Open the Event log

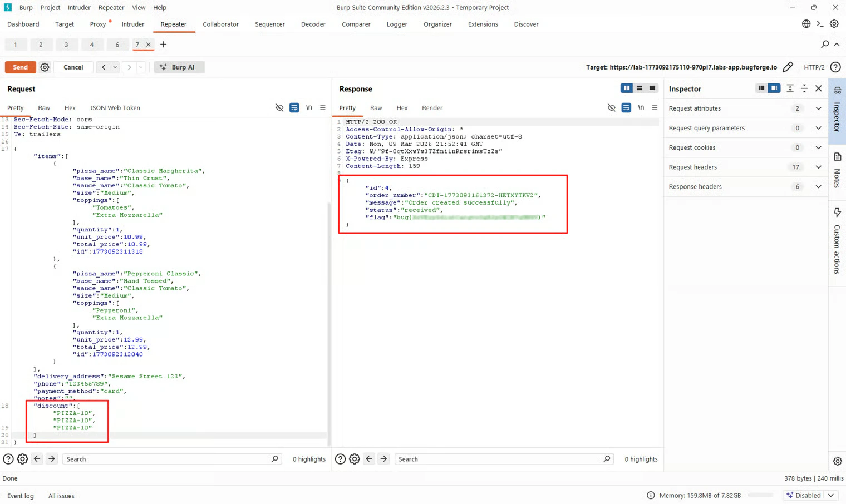coord(21,496)
